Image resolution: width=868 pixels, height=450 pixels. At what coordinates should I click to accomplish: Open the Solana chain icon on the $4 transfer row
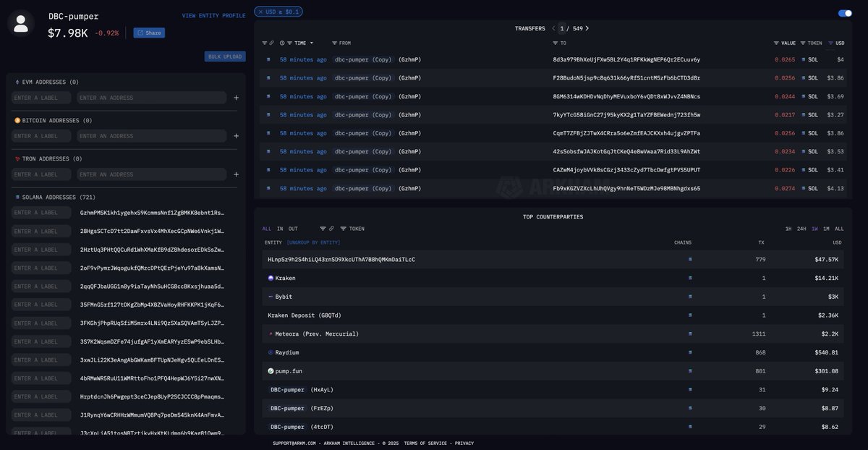[268, 59]
